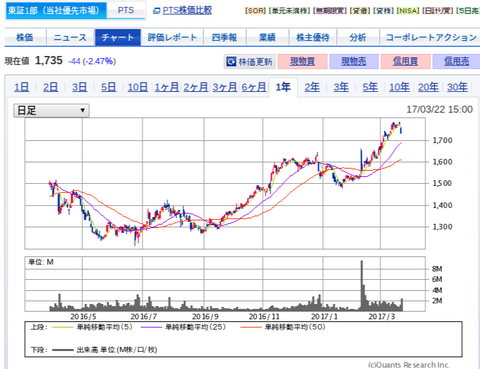Select the 3日 chart period
Image resolution: width=480 pixels, height=369 pixels.
pyautogui.click(x=80, y=87)
